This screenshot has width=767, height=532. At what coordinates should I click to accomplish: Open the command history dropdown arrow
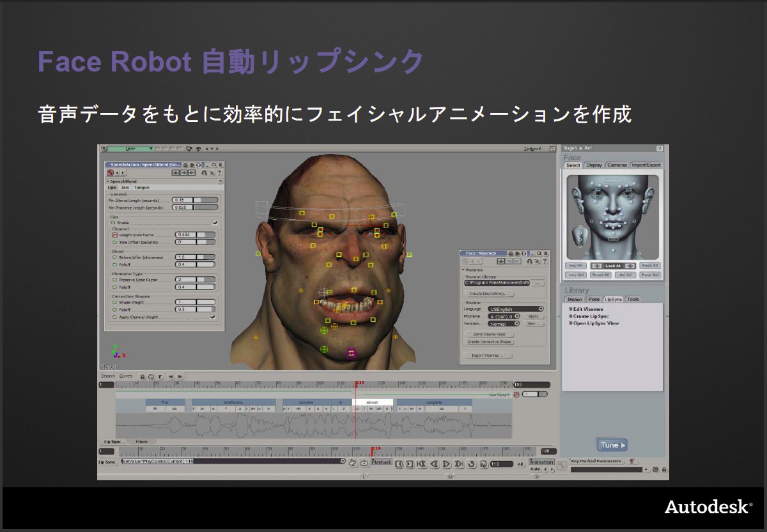pos(343,461)
